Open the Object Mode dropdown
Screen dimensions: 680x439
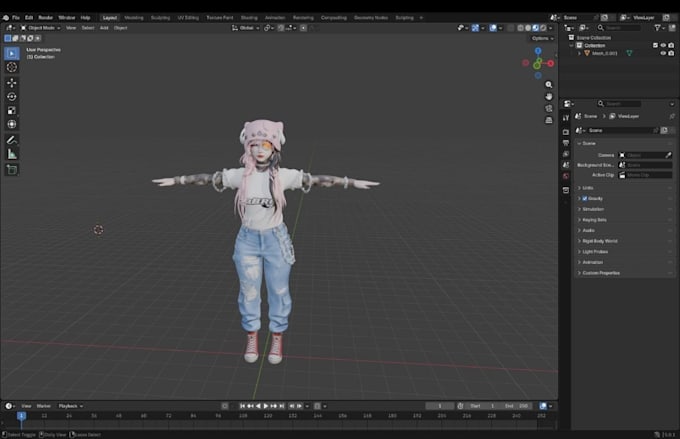(40, 28)
